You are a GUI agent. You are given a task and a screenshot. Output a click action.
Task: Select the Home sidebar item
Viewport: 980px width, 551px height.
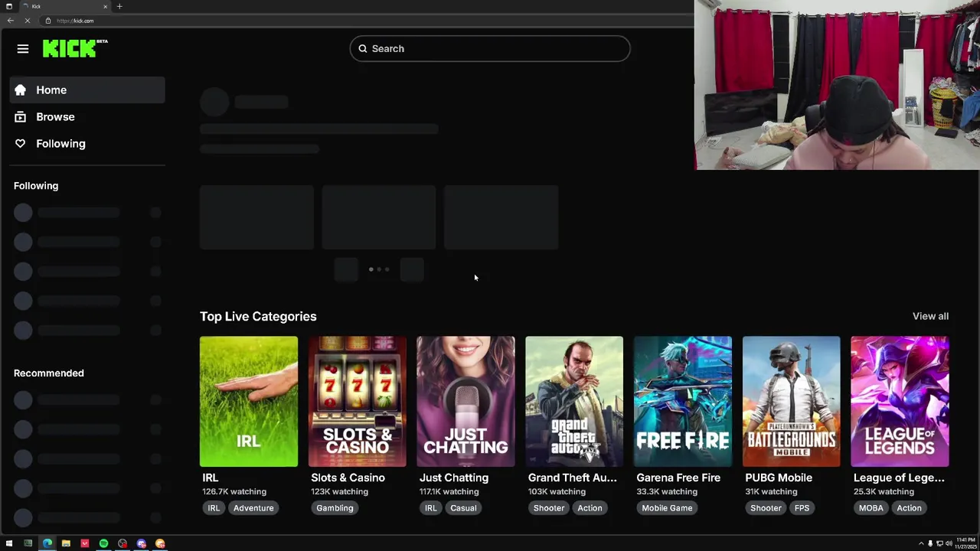[x=87, y=90]
